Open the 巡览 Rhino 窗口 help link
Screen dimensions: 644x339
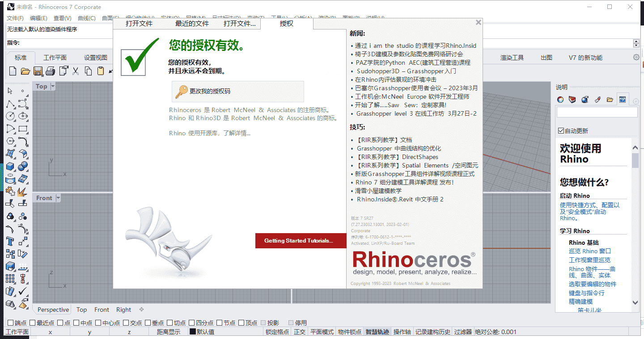click(x=590, y=251)
